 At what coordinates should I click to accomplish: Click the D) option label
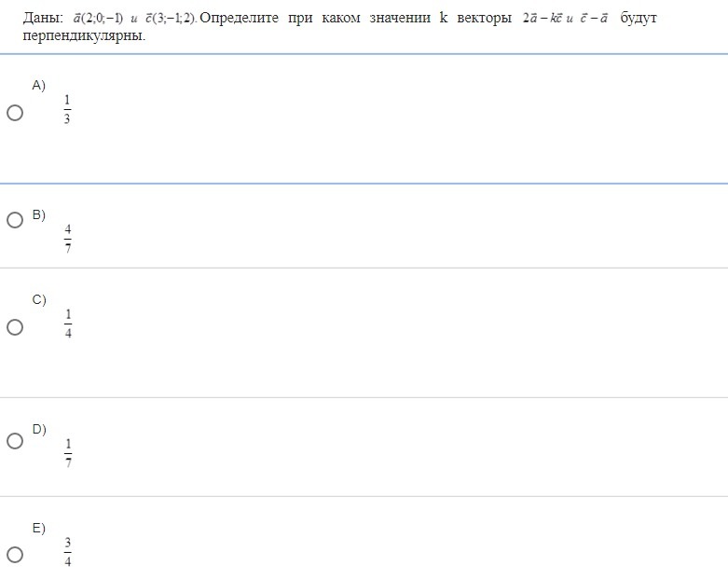pos(39,430)
